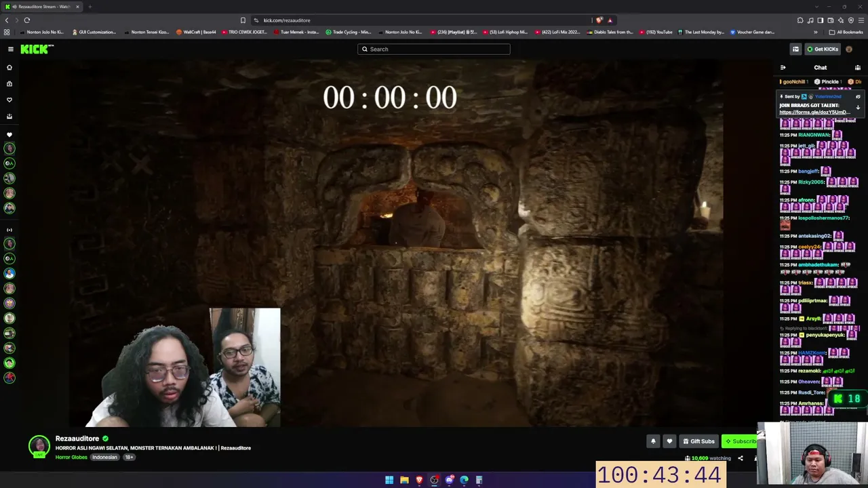Open bookmark TRIO CEWEK JOGET
868x488 pixels.
coord(244,32)
